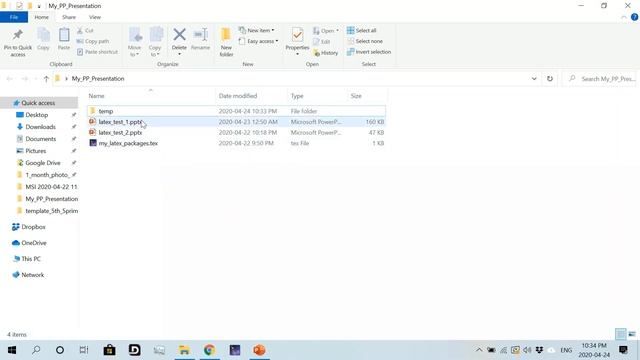Sort by the Size column header

(356, 96)
